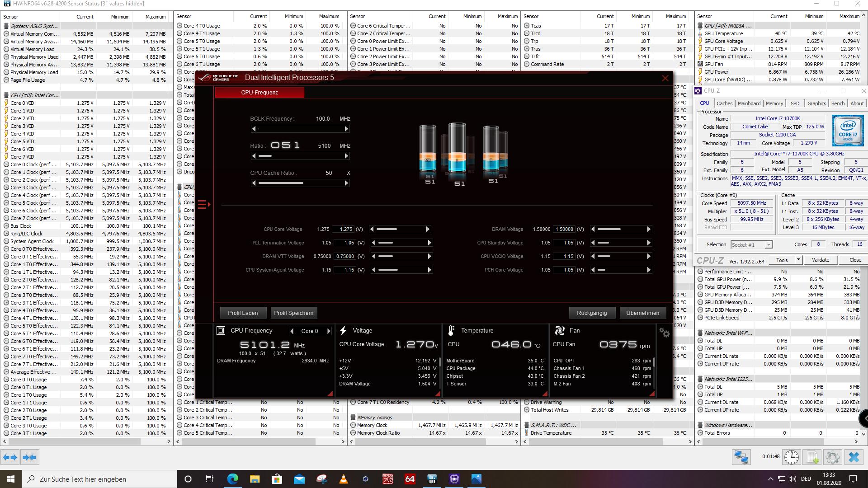Open File Explorer from taskbar
Screen dimensions: 868x488
pyautogui.click(x=255, y=479)
